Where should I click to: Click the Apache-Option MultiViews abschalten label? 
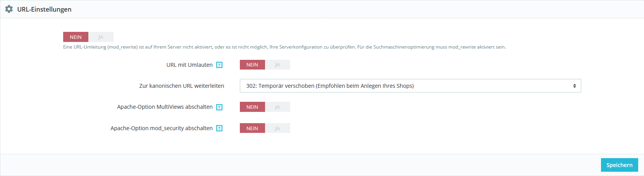tap(165, 107)
